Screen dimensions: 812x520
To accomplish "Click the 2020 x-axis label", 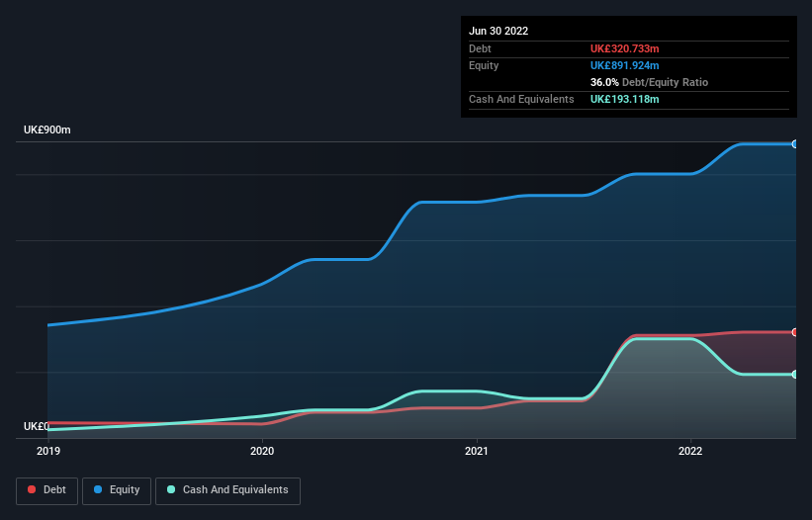I will coord(262,451).
